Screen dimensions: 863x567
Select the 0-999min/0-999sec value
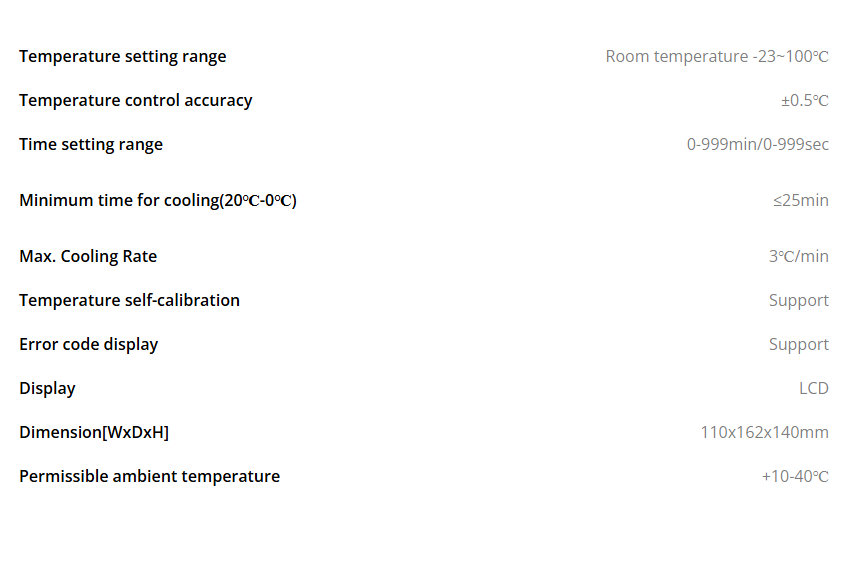pos(758,145)
